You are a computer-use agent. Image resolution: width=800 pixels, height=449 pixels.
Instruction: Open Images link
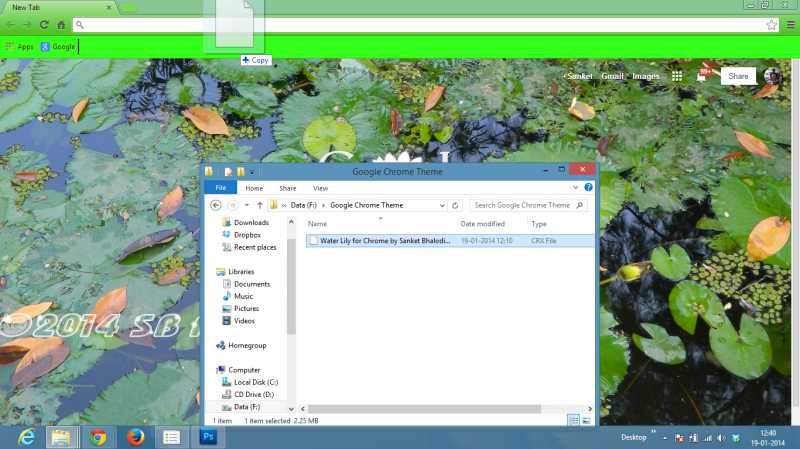645,76
